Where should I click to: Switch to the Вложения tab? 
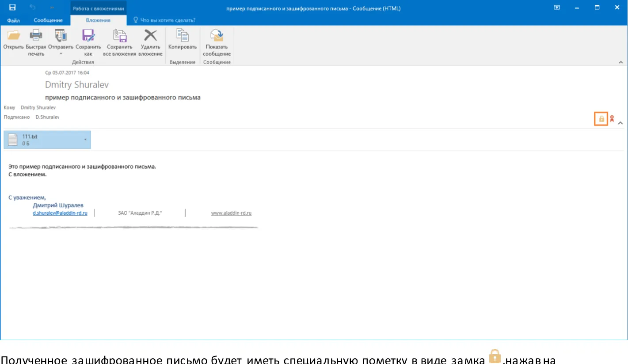99,20
